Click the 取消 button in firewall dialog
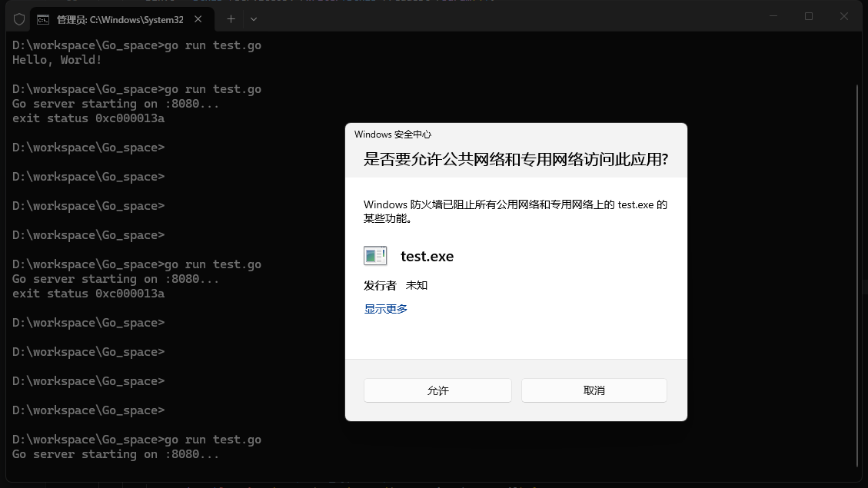 [x=594, y=390]
